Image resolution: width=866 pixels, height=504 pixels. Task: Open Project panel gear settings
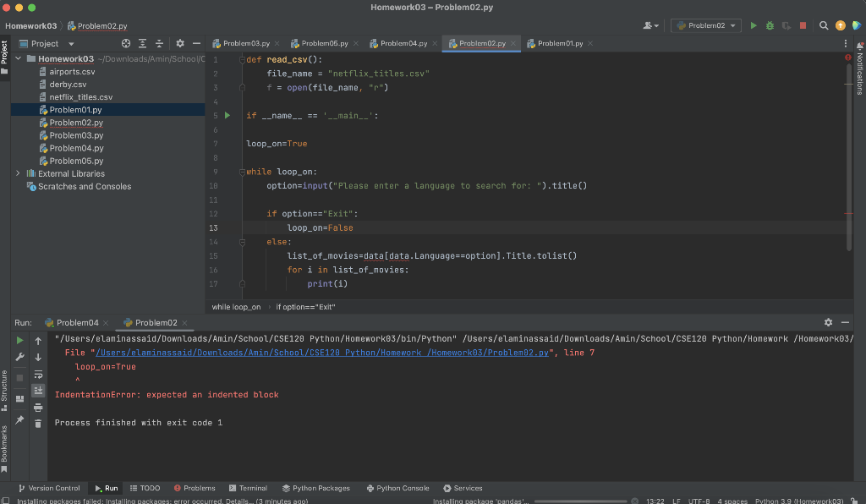click(179, 43)
